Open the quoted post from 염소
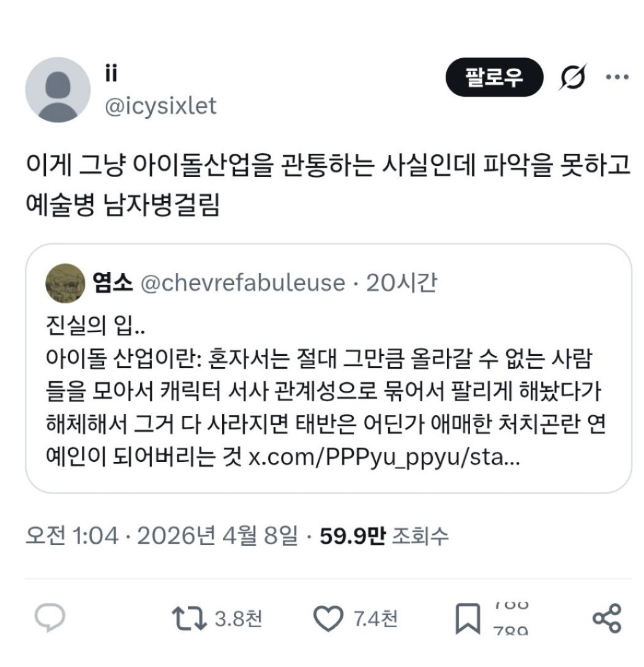 click(x=328, y=392)
